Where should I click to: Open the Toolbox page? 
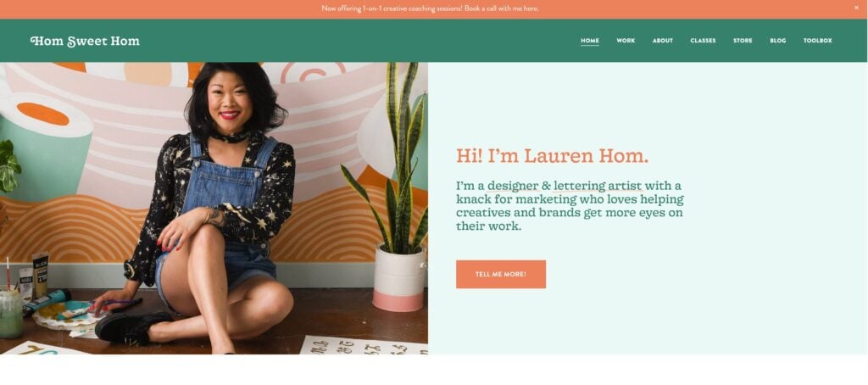coord(817,41)
